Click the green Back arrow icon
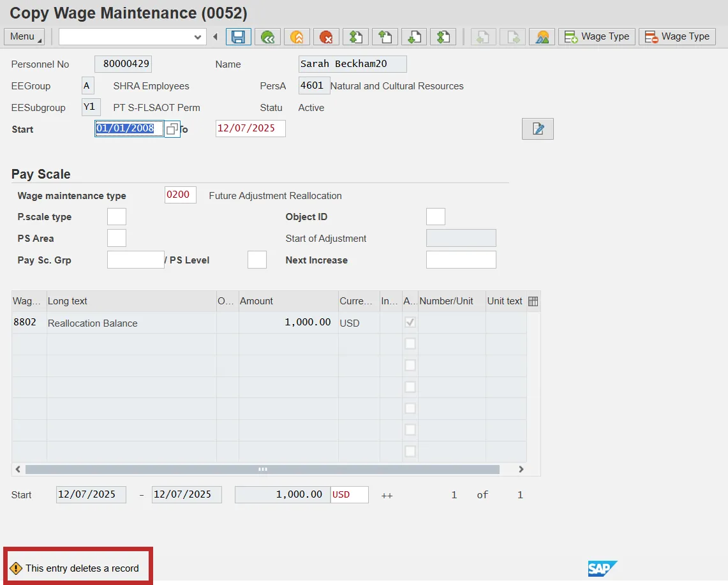Viewport: 728px width, 585px height. [267, 37]
